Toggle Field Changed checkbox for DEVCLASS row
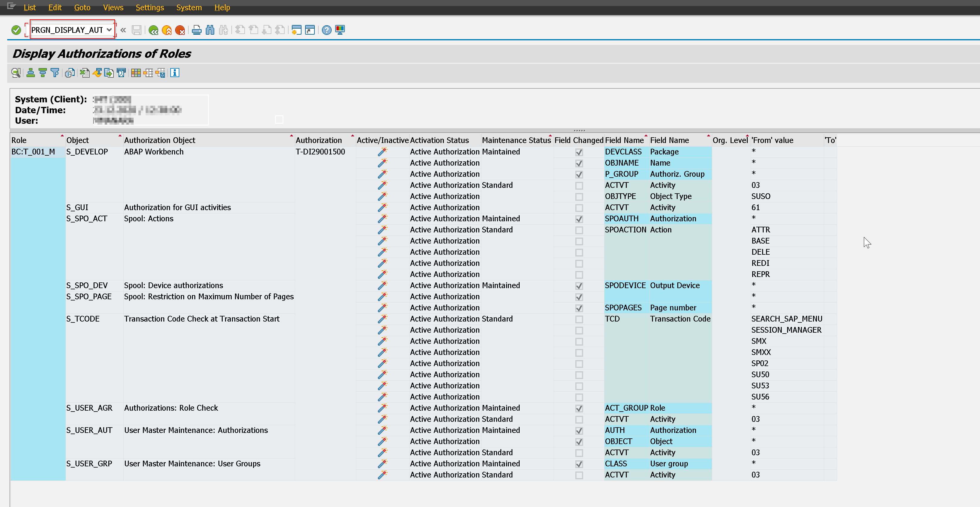980x507 pixels. pos(579,152)
